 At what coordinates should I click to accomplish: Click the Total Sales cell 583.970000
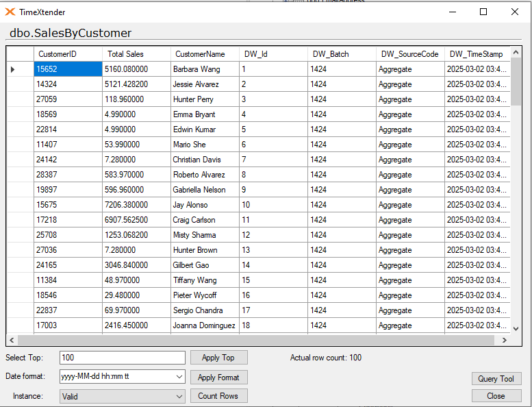click(x=136, y=175)
